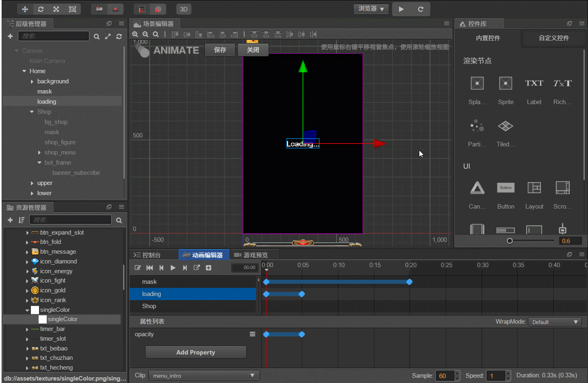Expand the background node

coord(32,81)
